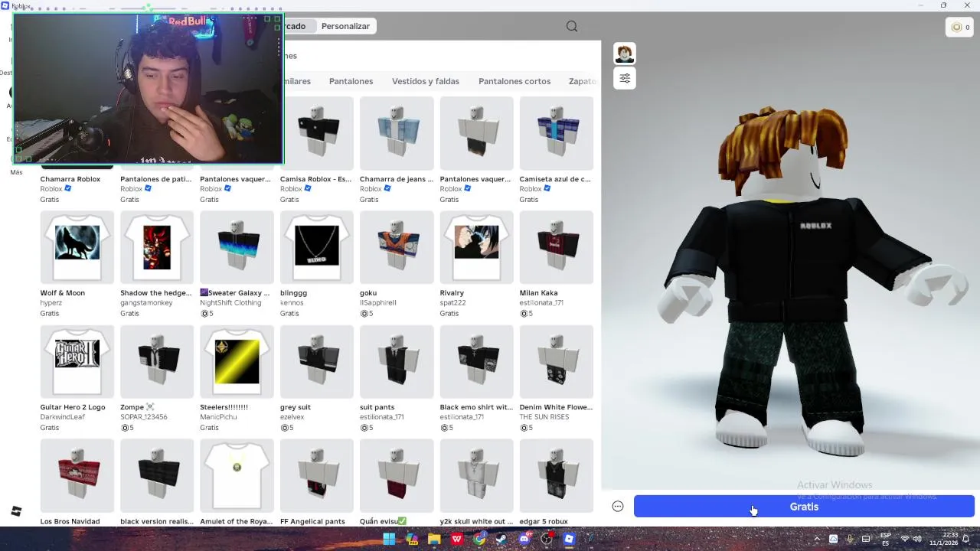Open the Camiseta azul item thumbnail
This screenshot has width=980, height=551.
[557, 133]
